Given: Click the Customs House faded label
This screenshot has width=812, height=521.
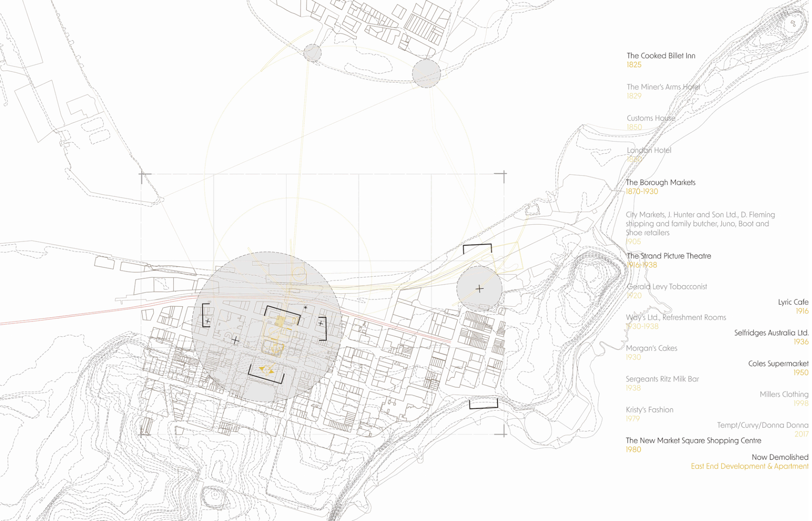Looking at the screenshot, I should coord(650,118).
